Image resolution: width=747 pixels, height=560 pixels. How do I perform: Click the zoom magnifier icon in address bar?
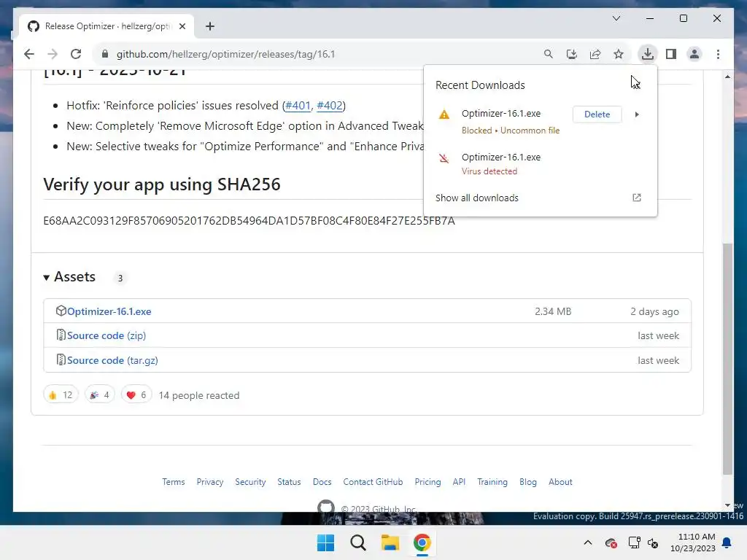coord(549,54)
